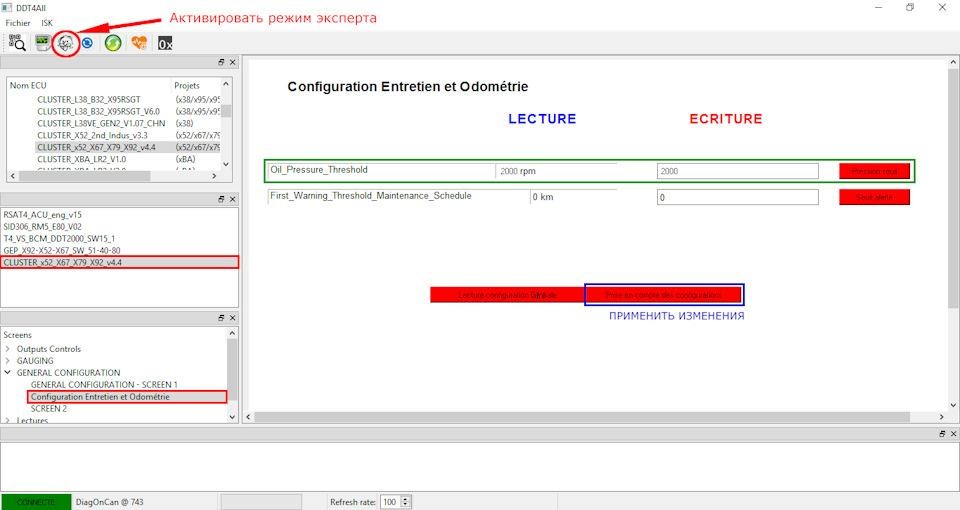This screenshot has height=510, width=960.
Task: Click main view horizontal scrollbar right arrow
Action: pos(942,417)
